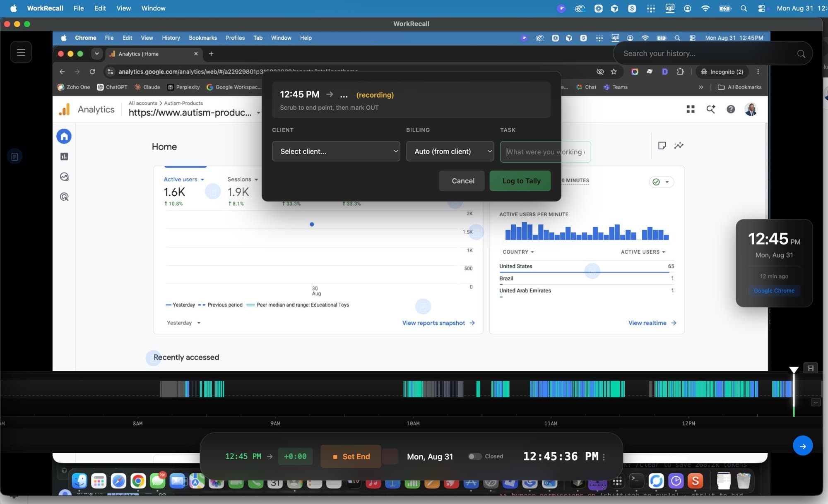828x504 pixels.
Task: Toggle the Closed switch in bottom bar
Action: (474, 456)
